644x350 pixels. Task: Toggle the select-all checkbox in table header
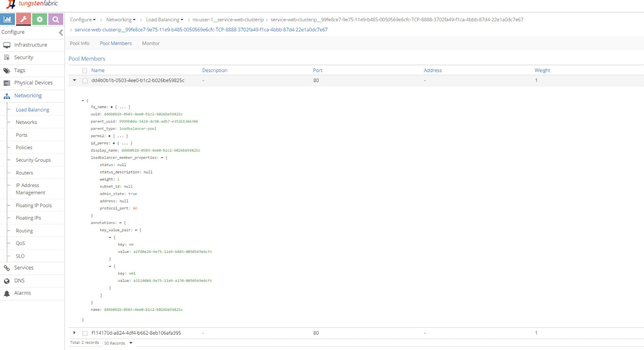click(x=85, y=71)
